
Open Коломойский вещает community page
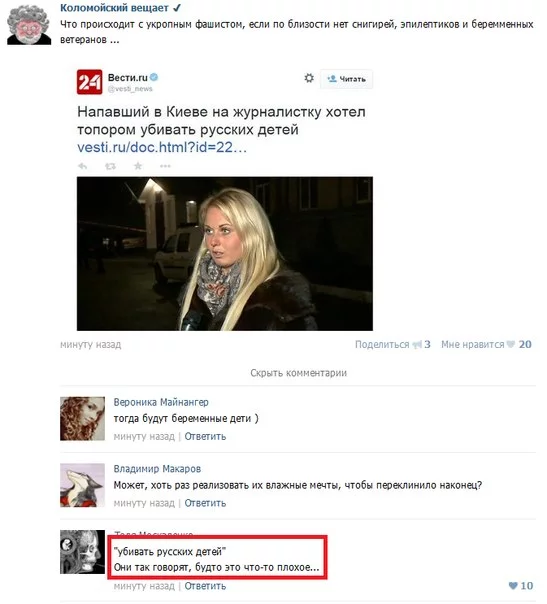(114, 8)
